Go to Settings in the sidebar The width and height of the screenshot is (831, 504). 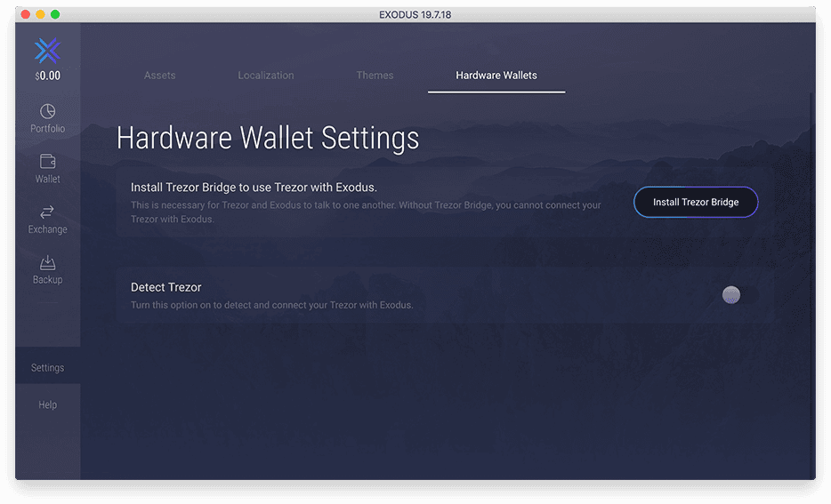[x=47, y=367]
